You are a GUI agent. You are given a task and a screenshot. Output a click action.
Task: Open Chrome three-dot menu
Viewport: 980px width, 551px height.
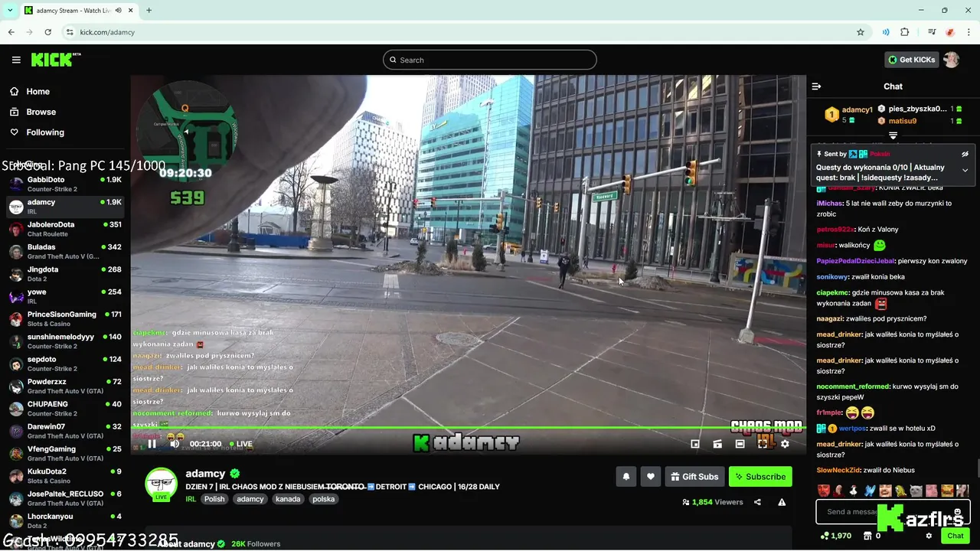(969, 32)
